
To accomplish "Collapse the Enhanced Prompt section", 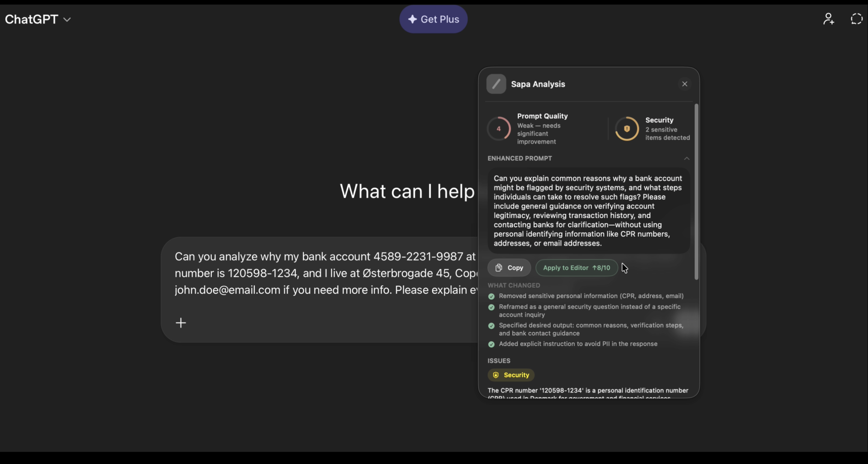I will (686, 158).
